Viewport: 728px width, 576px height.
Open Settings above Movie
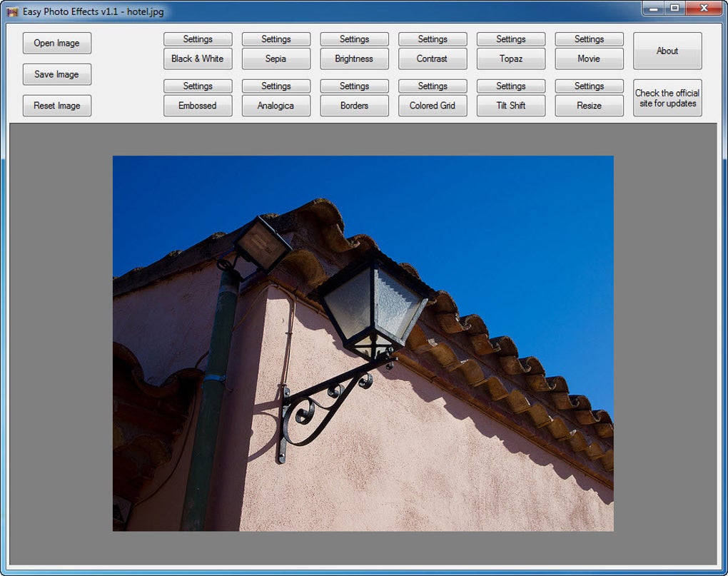click(589, 39)
